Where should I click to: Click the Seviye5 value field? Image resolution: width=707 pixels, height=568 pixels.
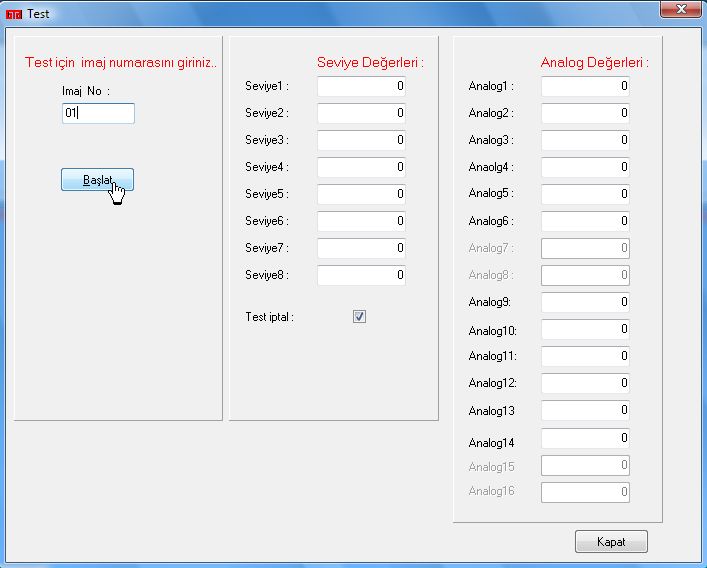(361, 194)
